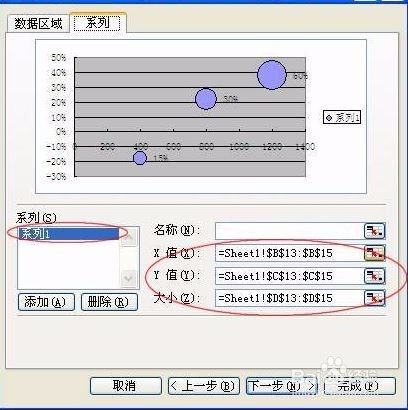Screen dimensions: 408x410
Task: Click the X值 range input field
Action: (x=289, y=253)
